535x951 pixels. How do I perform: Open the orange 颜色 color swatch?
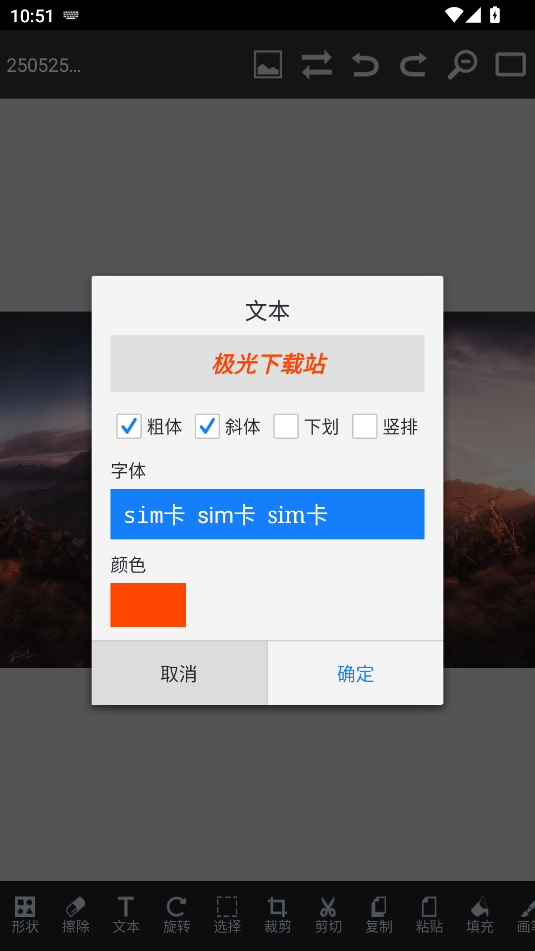(x=148, y=605)
